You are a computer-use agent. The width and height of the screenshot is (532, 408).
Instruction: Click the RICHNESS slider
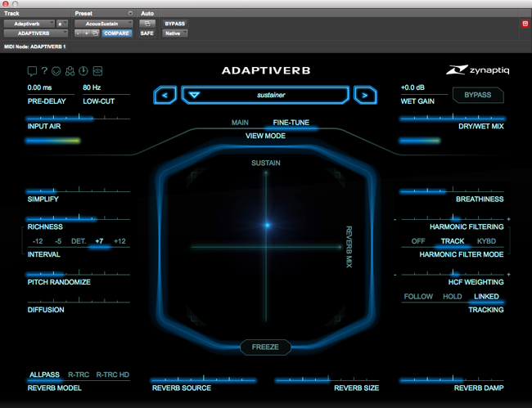pyautogui.click(x=79, y=218)
